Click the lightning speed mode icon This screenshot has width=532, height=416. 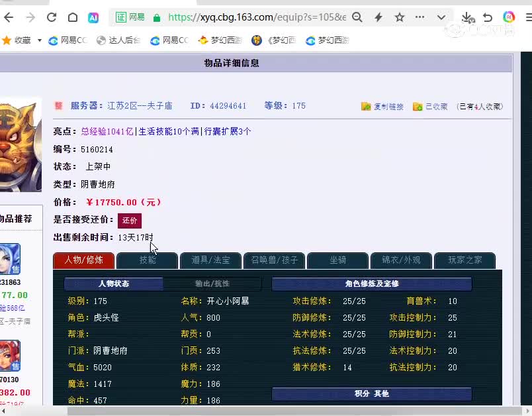point(378,17)
